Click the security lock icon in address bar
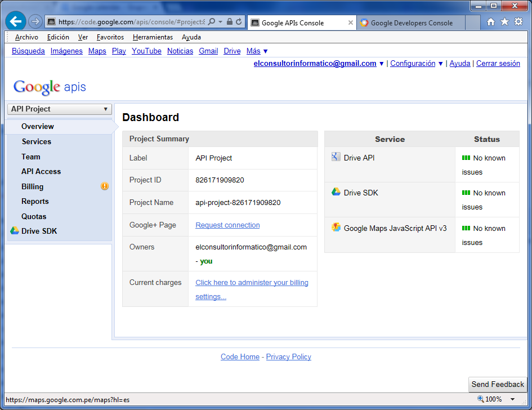The width and height of the screenshot is (532, 410). point(230,22)
